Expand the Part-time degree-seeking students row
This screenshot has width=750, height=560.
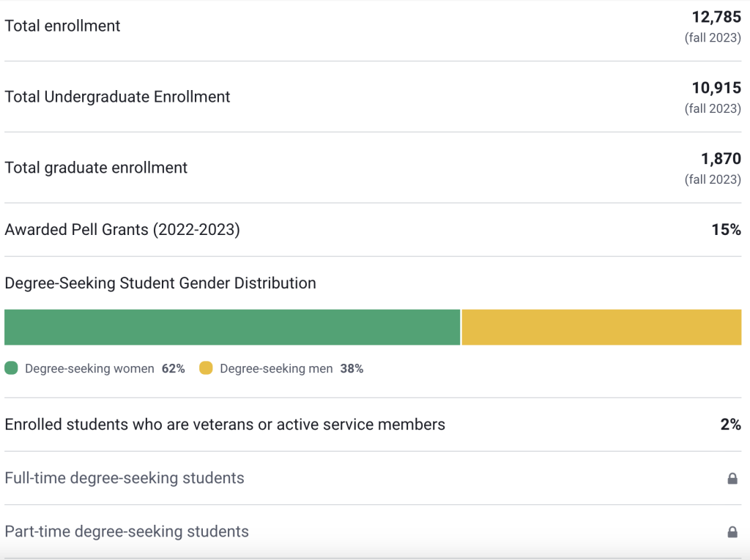click(x=126, y=531)
